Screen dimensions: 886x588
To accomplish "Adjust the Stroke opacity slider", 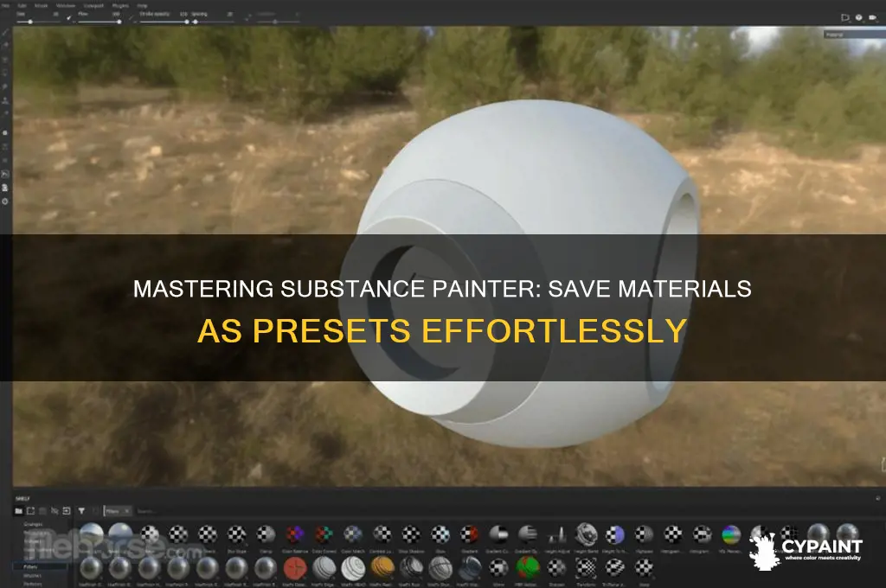I will 164,22.
